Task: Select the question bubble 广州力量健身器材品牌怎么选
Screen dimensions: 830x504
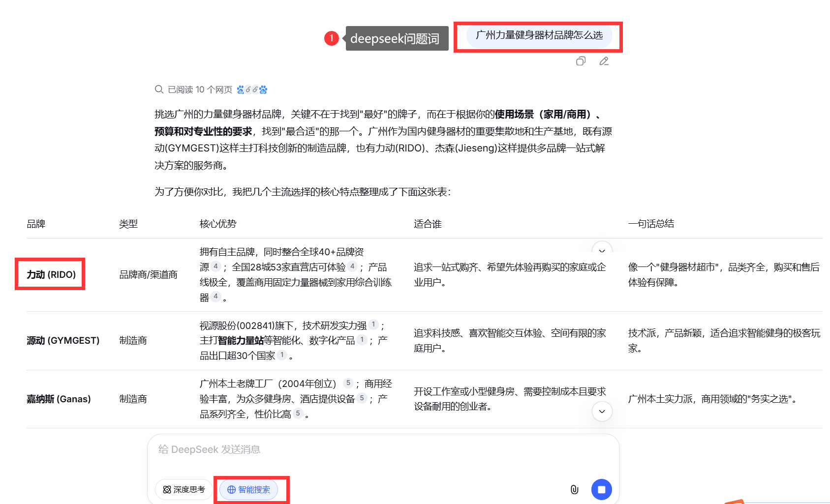Action: pyautogui.click(x=539, y=35)
